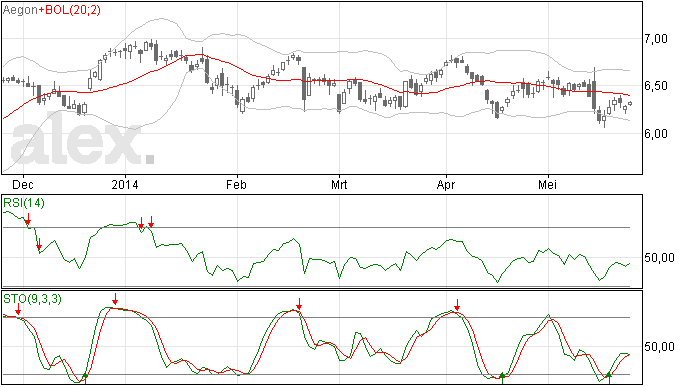Click the Mrt month axis label
690x387 pixels.
339,185
